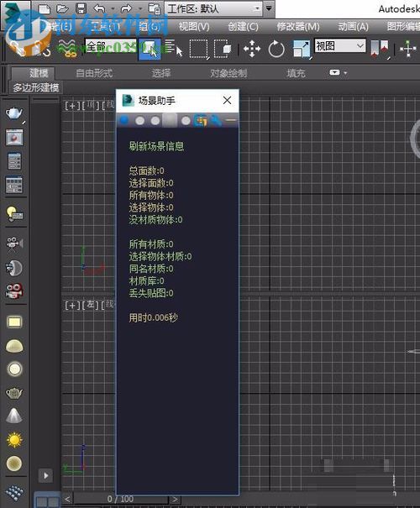420x508 pixels.
Task: Open the rendered frame window icon
Action: (14, 138)
